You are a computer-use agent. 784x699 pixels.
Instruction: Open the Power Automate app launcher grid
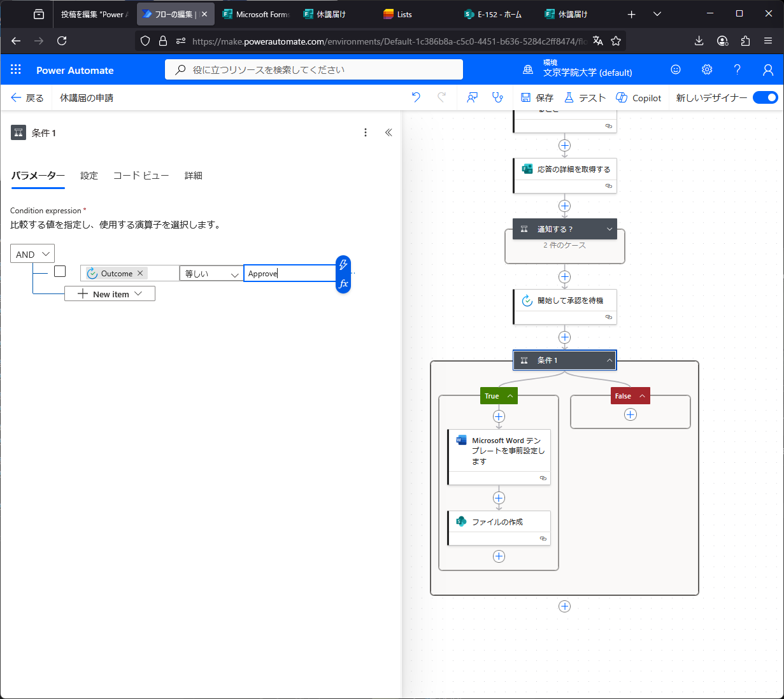pos(16,70)
